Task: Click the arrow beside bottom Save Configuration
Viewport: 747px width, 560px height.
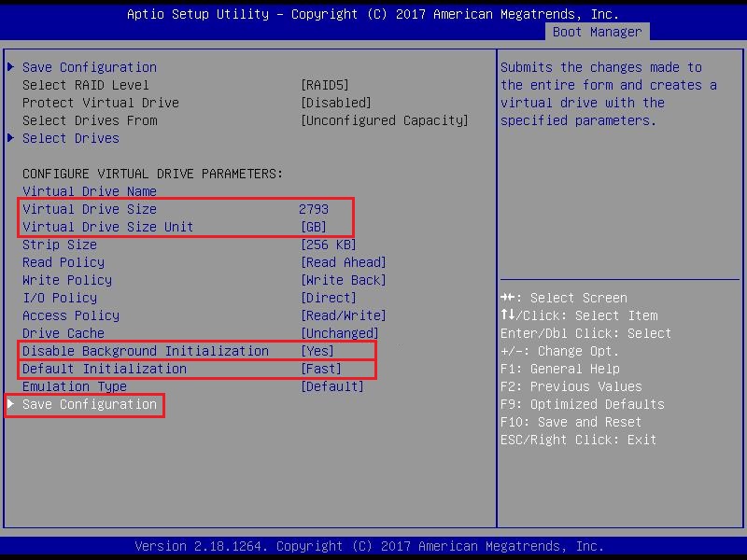Action: (x=11, y=404)
